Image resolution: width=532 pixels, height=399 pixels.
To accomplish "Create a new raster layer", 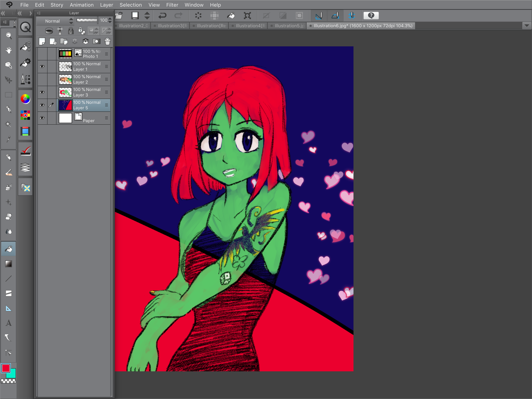I will coord(42,42).
